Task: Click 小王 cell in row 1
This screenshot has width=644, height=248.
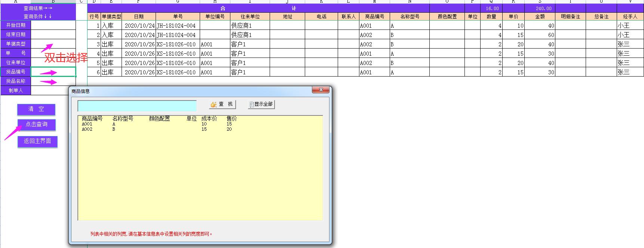Action: point(630,25)
